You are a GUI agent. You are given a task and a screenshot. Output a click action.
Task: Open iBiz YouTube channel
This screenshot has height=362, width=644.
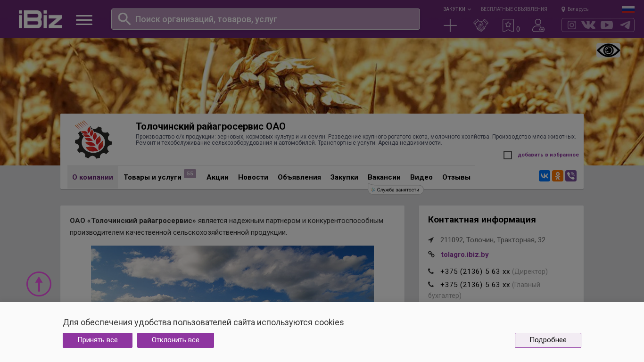coord(607,25)
